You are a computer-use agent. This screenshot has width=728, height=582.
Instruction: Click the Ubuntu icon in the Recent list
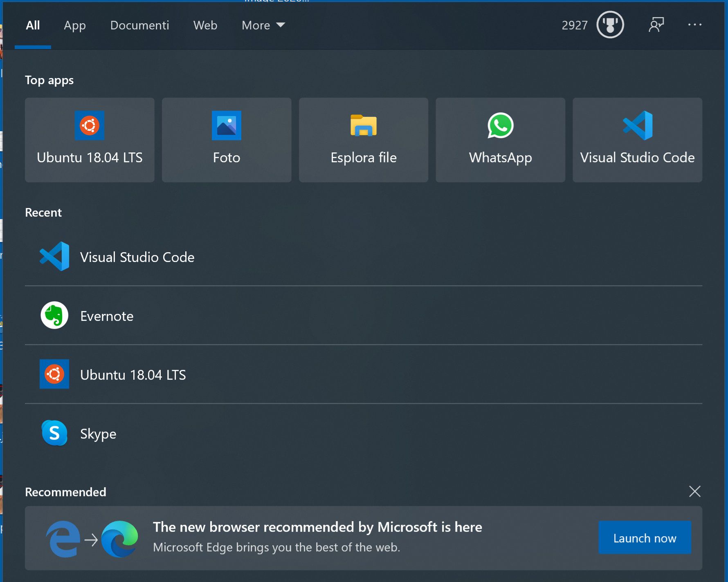pos(54,374)
